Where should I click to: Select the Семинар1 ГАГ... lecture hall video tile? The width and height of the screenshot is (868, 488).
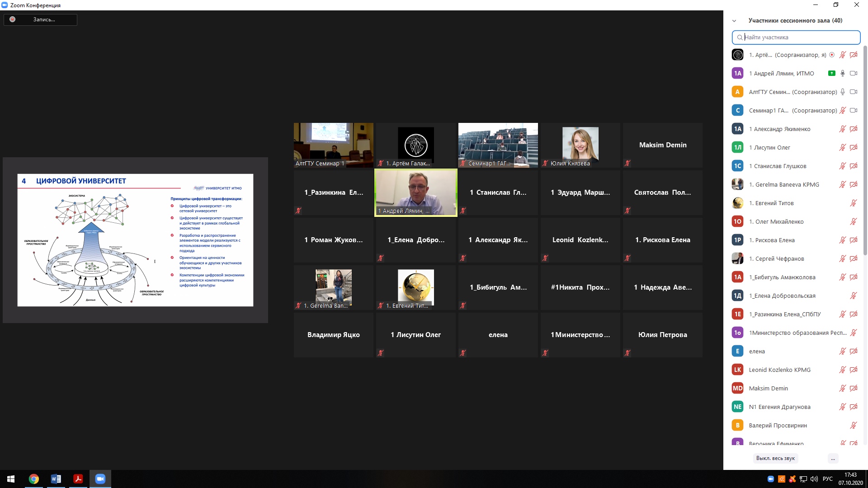pyautogui.click(x=498, y=145)
